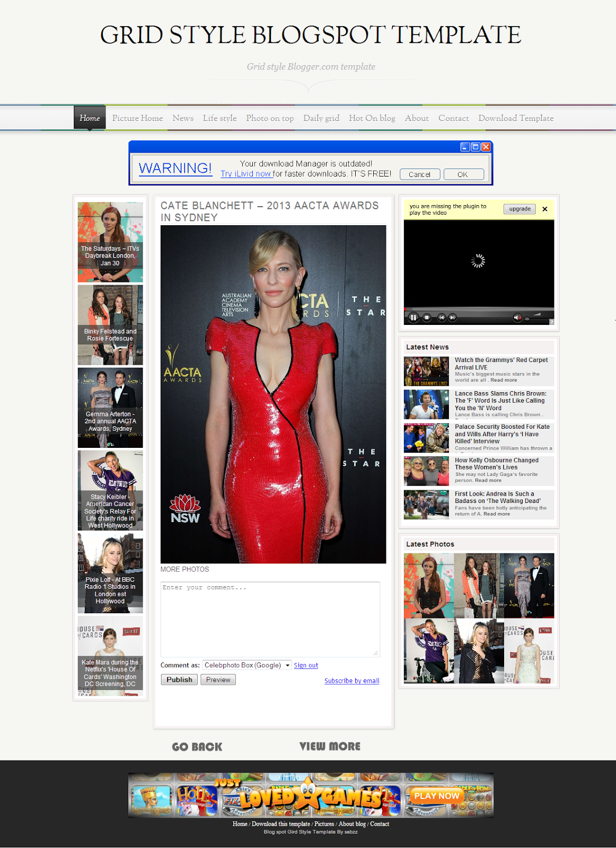Open the Photo on top menu item
This screenshot has height=848, width=616.
(x=270, y=118)
